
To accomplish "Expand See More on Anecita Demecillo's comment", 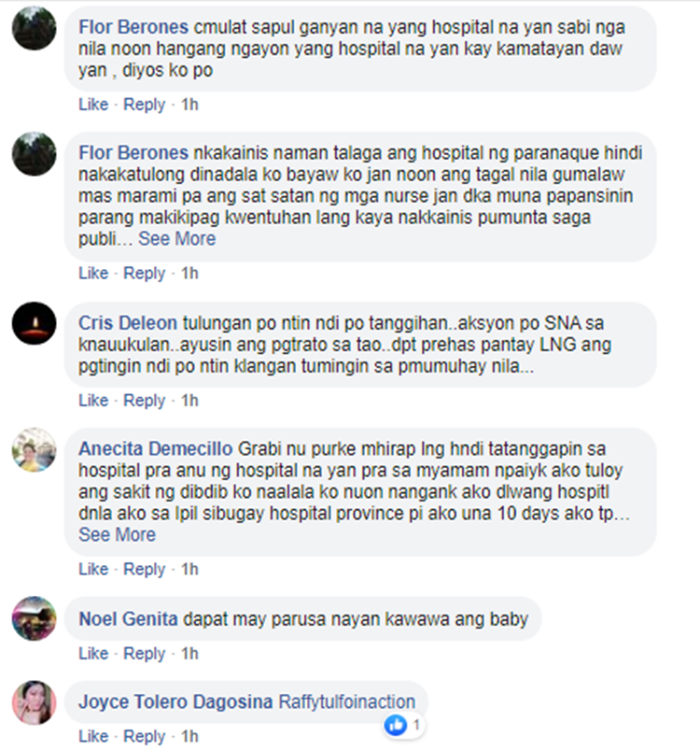I will 117,534.
